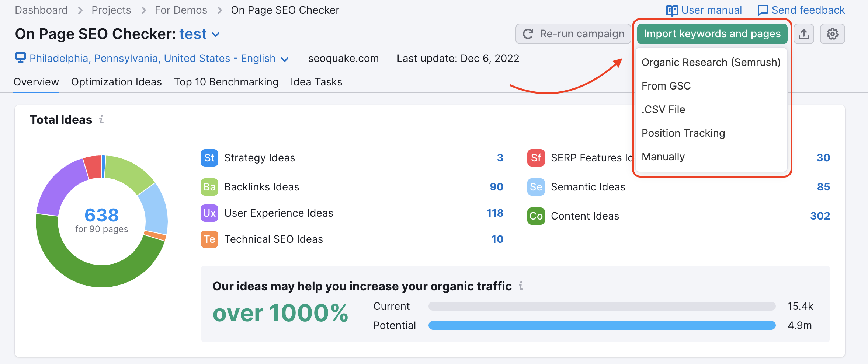Open campaign settings via the gear icon
868x364 pixels.
[x=832, y=34]
